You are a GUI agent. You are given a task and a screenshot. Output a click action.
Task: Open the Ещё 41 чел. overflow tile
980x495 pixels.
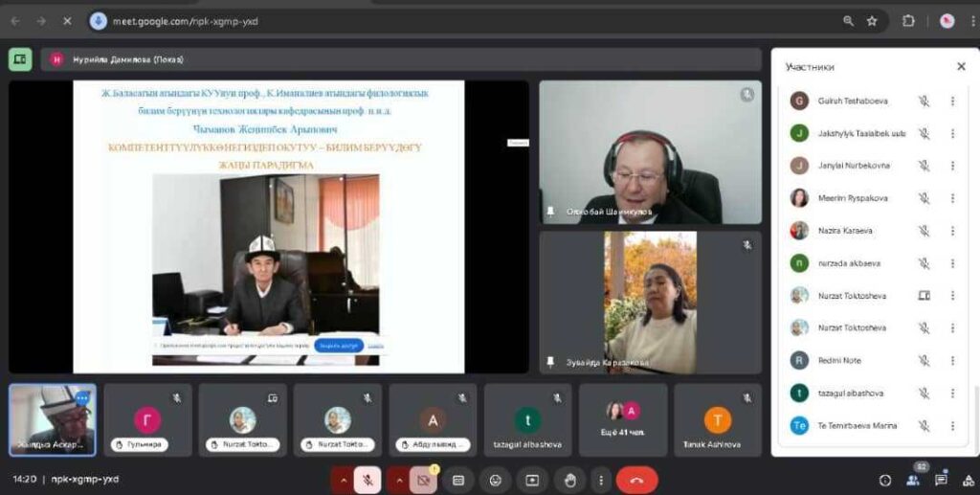point(622,420)
